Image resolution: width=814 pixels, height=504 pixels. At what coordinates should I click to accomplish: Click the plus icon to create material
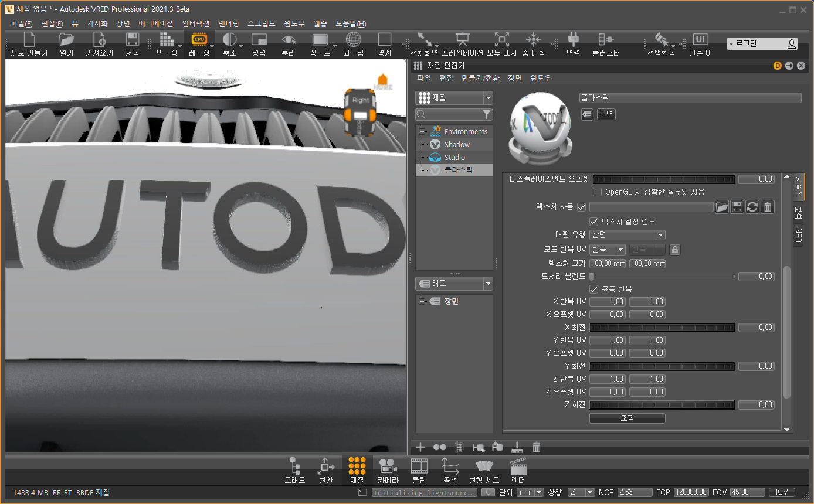click(x=420, y=448)
